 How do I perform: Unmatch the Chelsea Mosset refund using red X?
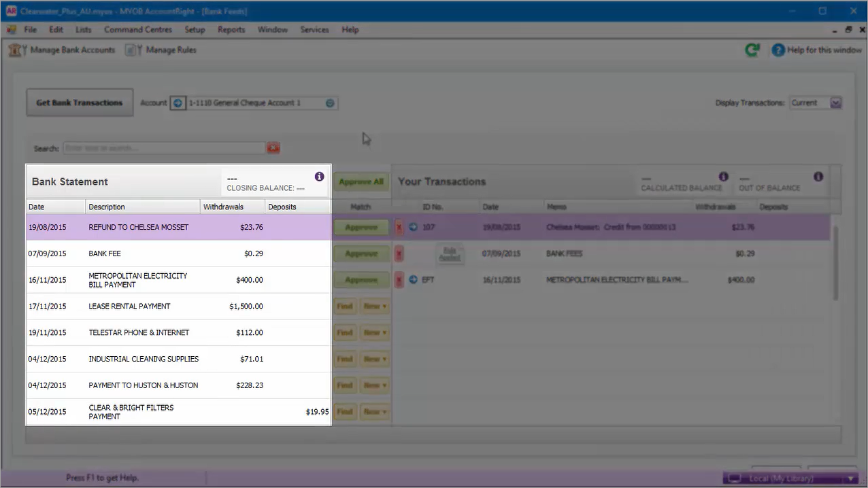(399, 228)
